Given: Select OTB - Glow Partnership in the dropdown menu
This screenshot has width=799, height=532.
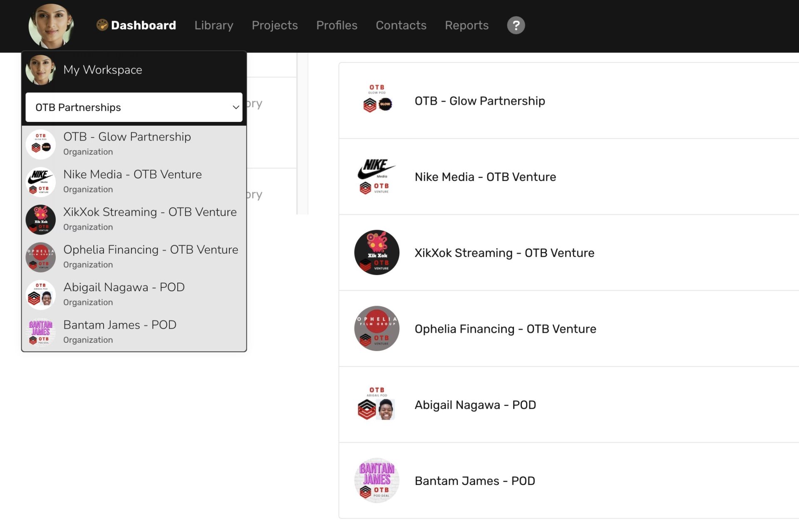Looking at the screenshot, I should (127, 137).
